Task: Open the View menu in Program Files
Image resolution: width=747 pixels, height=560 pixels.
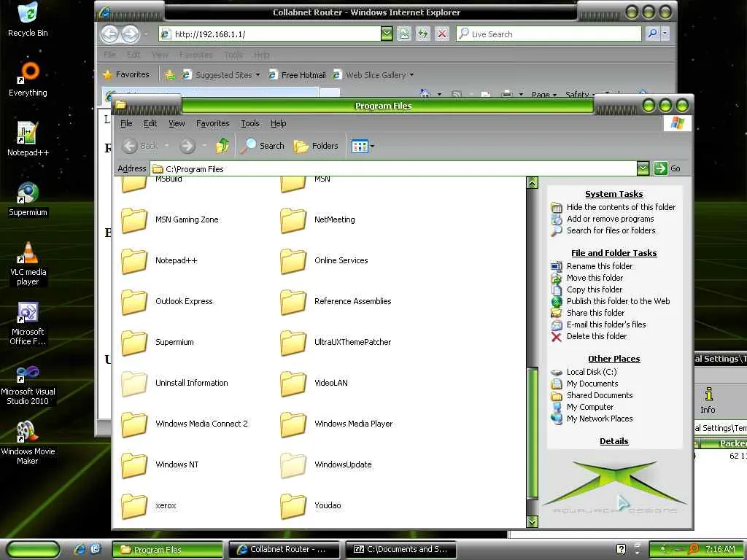Action: point(177,123)
